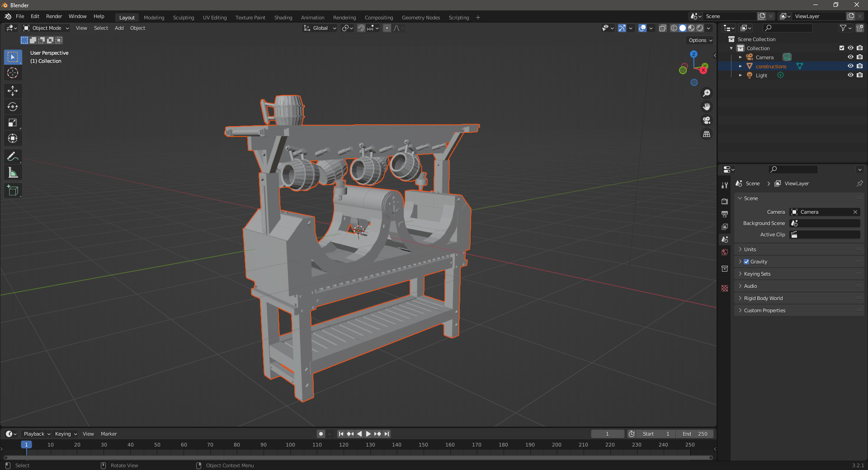
Task: Open the Render menu
Action: [54, 16]
